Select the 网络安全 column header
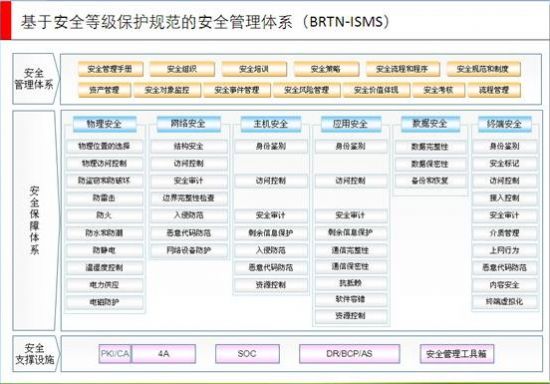550x384 pixels. (189, 124)
